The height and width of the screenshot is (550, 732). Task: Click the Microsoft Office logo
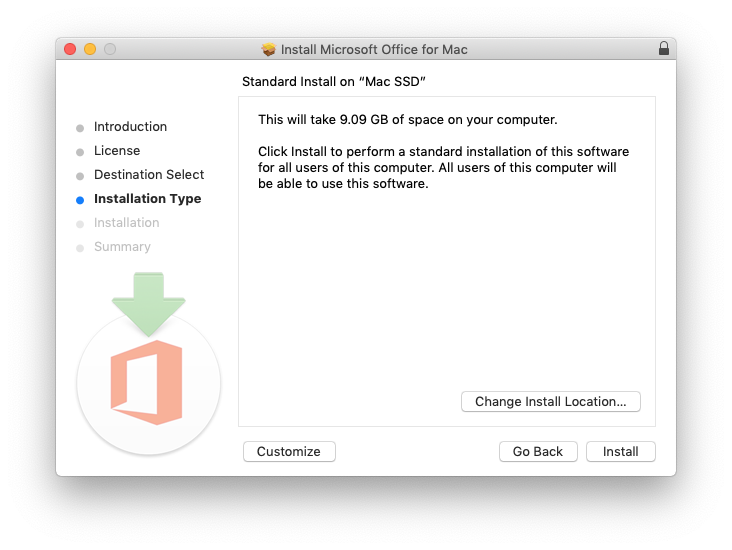146,382
